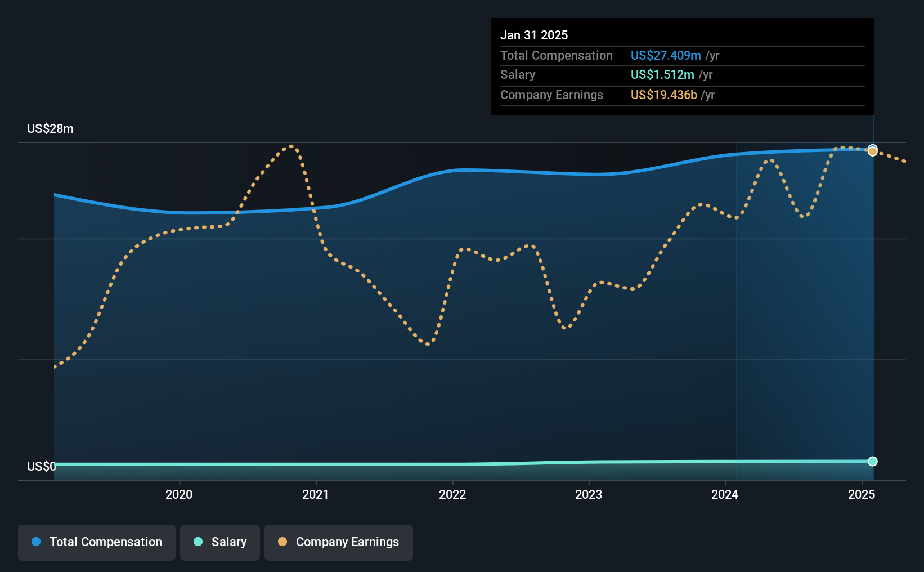Click the US$28m y-axis label
Screen dimensions: 924x572
[x=50, y=128]
